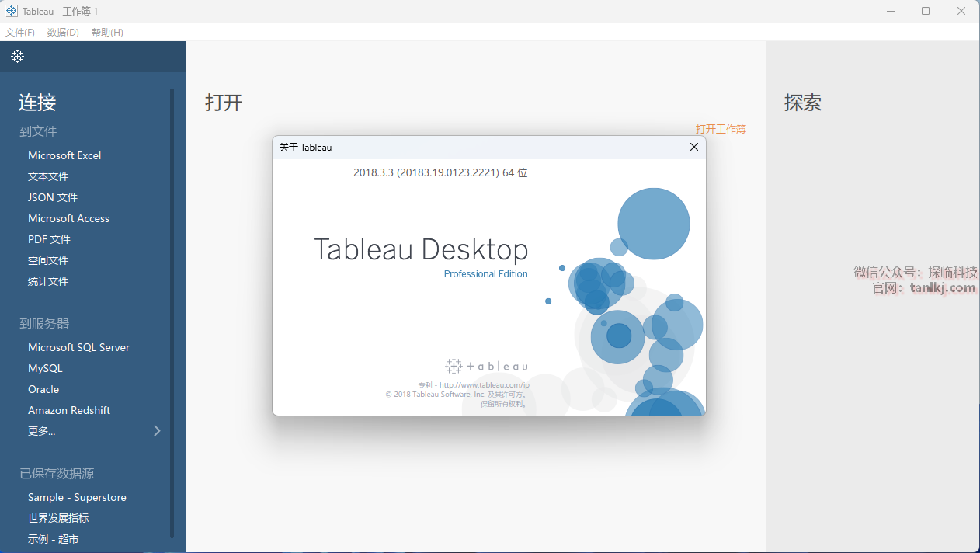Click the 打开 heading
This screenshot has height=553, width=980.
click(224, 103)
